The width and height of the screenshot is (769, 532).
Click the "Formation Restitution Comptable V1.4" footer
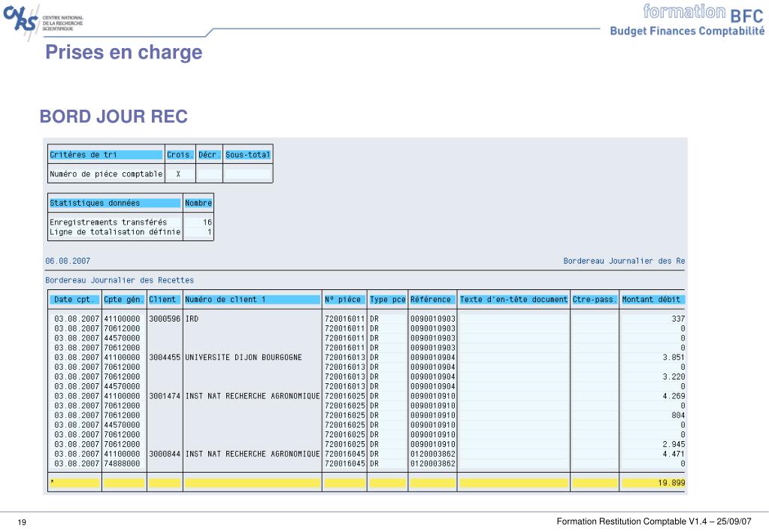[633, 521]
